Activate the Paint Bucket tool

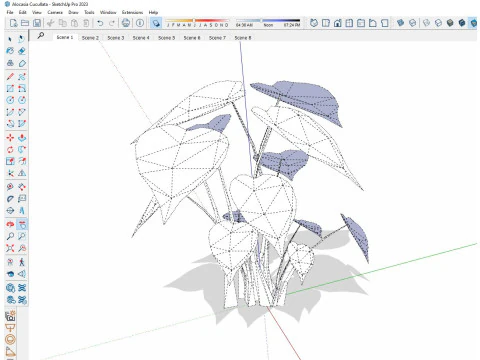(10, 51)
